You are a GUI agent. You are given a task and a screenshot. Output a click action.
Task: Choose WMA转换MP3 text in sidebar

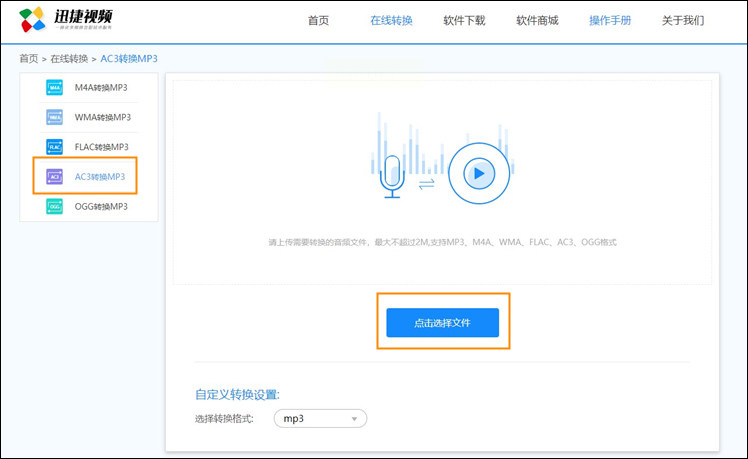pos(103,117)
